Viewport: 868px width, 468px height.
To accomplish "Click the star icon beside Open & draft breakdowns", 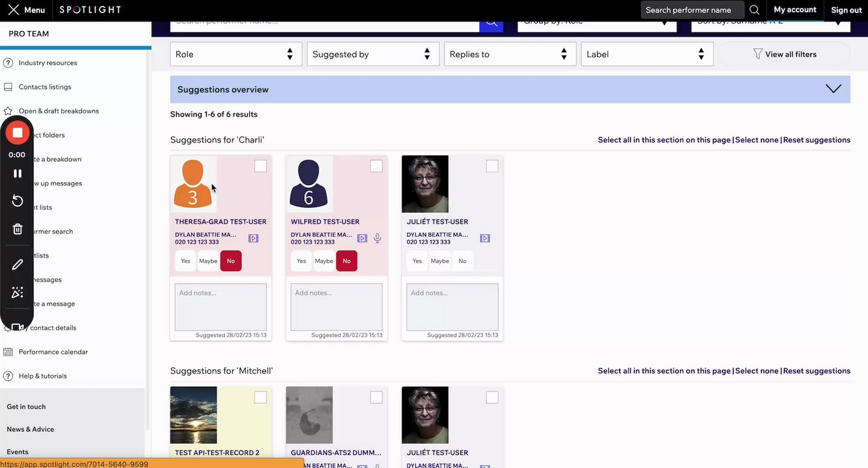I will (8, 111).
